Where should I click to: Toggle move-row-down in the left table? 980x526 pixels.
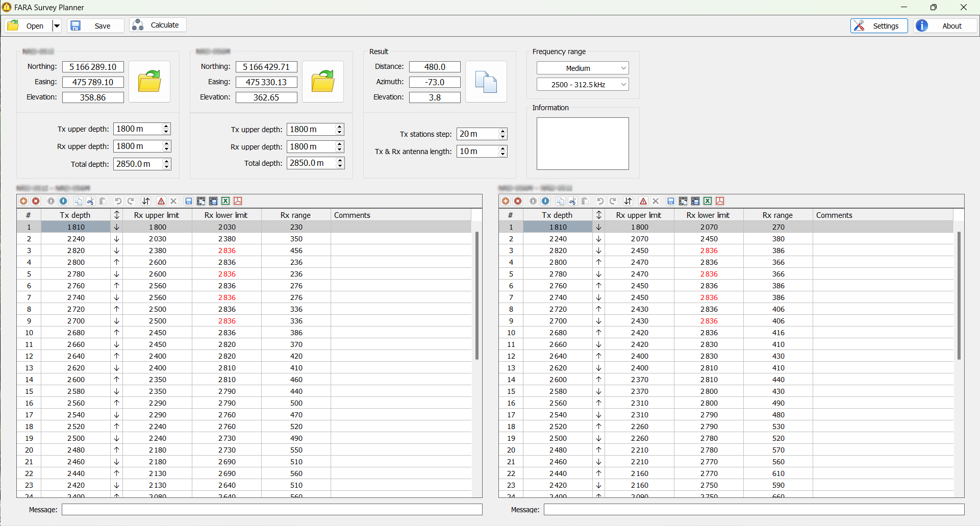coord(63,201)
